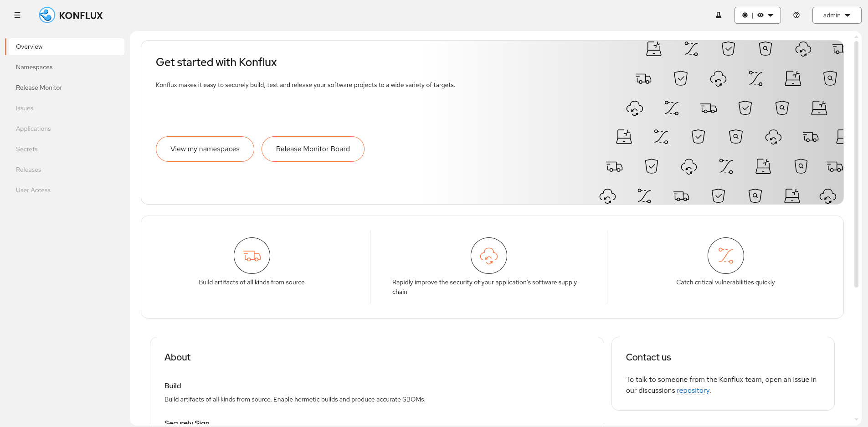868x427 pixels.
Task: Click the Release Monitor Board button
Action: [x=313, y=149]
